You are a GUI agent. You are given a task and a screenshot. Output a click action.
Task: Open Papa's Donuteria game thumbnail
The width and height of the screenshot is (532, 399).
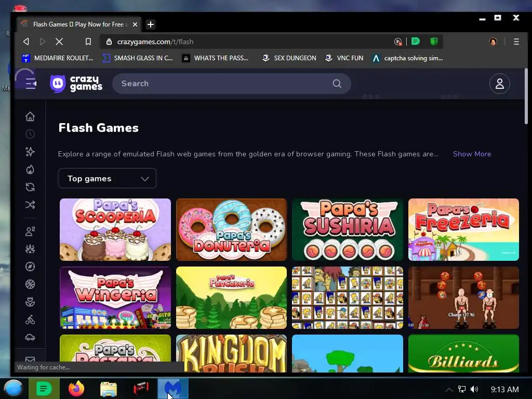[231, 230]
